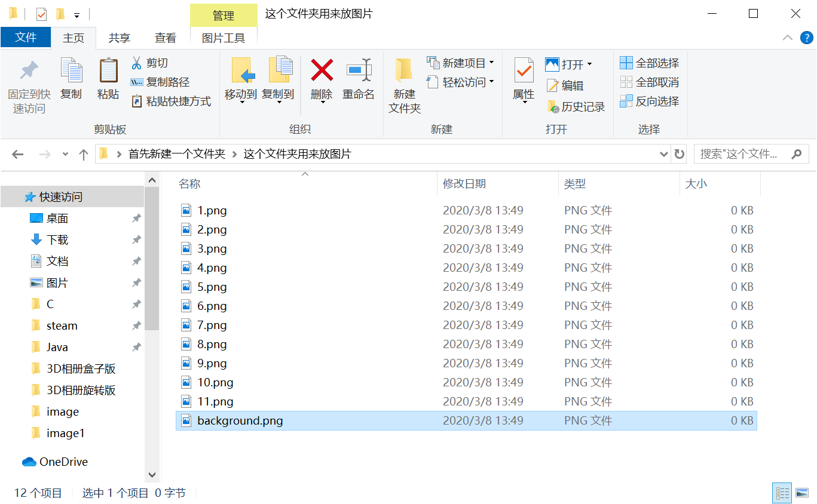Expand address bar history dropdown

[663, 154]
